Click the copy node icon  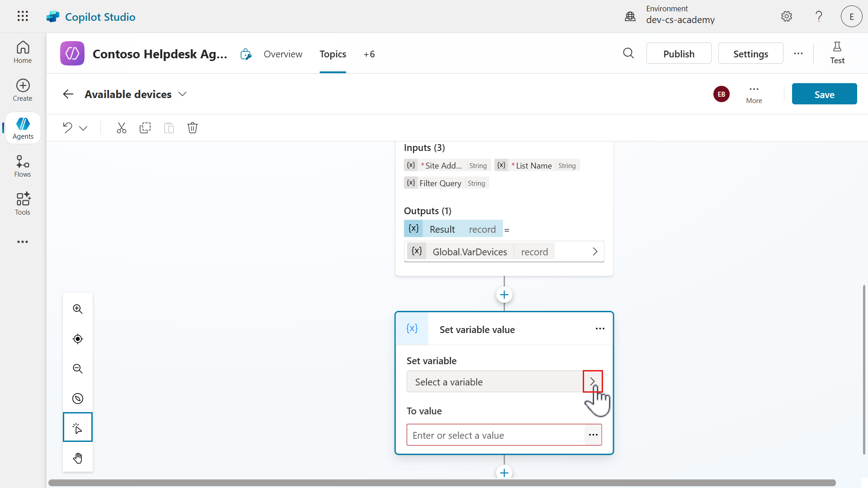[145, 128]
